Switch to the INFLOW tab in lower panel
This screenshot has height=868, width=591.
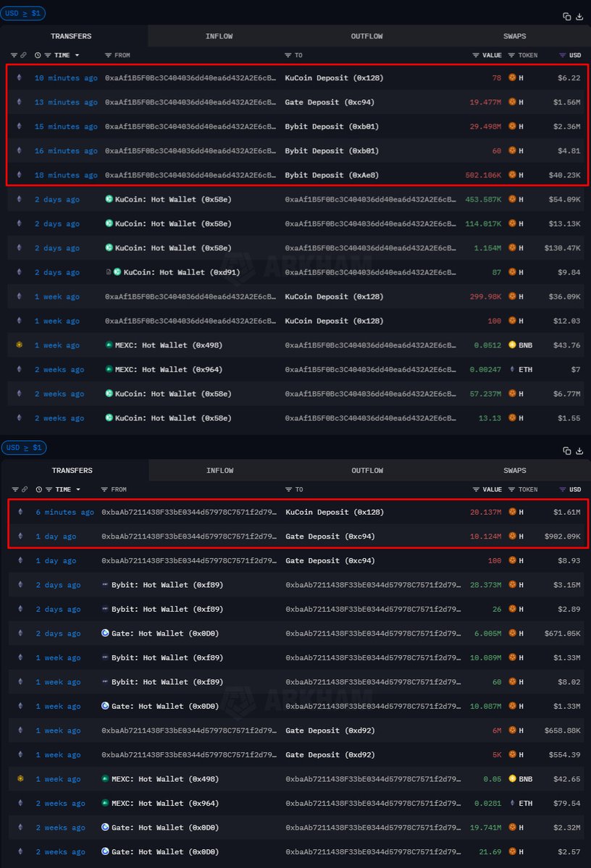[x=220, y=471]
